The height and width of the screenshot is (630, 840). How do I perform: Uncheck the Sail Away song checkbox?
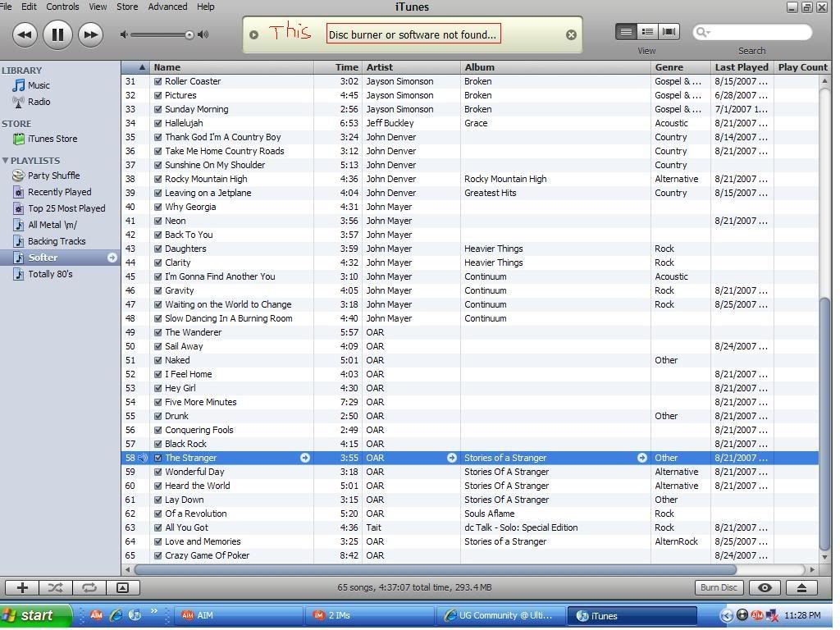point(158,346)
